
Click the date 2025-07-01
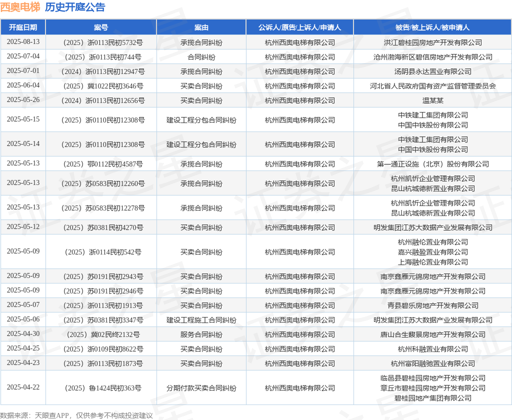[x=23, y=70]
